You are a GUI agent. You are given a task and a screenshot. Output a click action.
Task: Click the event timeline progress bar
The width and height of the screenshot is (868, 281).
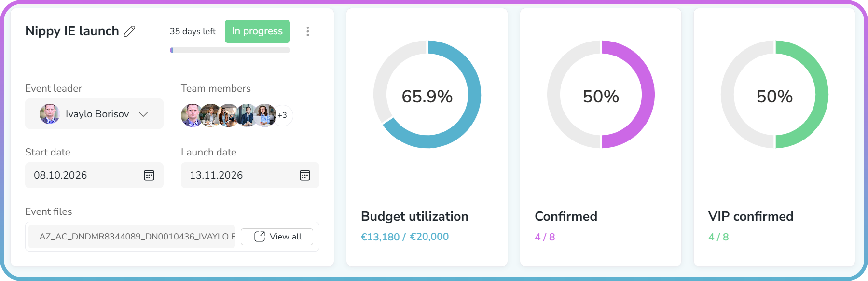tap(230, 50)
